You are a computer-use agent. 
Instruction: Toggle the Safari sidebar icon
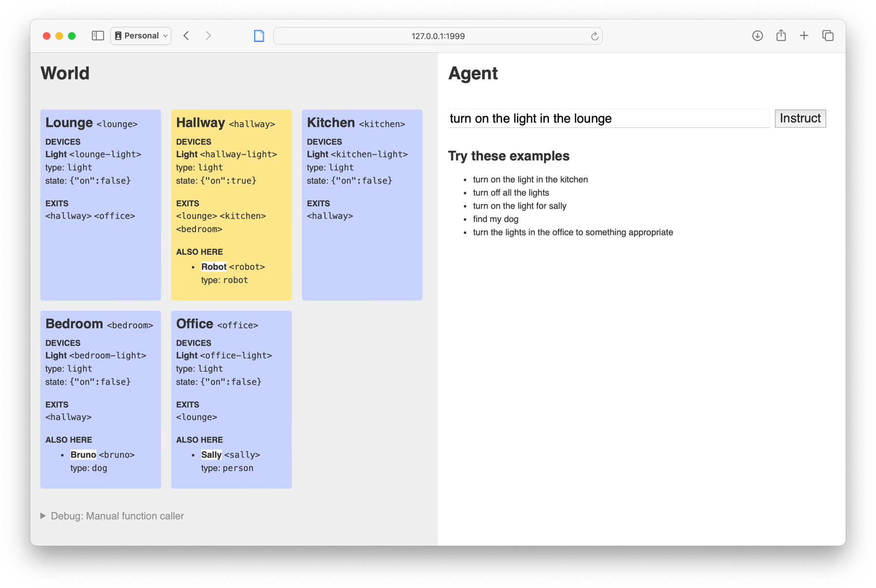(98, 36)
